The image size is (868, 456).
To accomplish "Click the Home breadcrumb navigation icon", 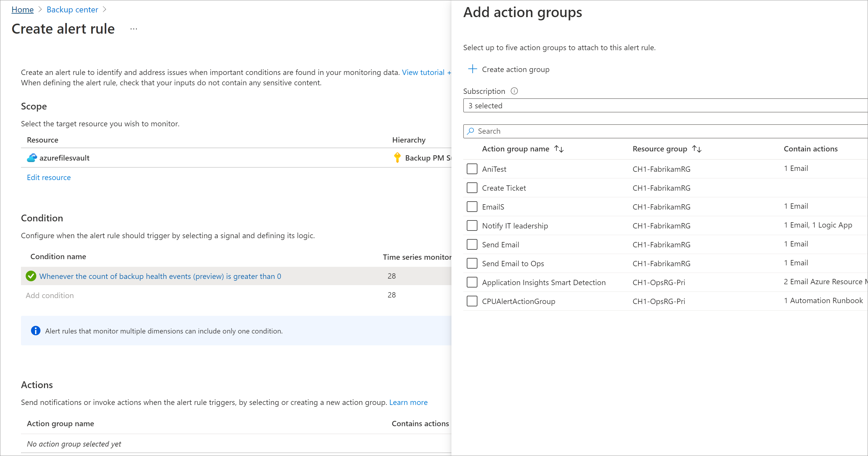I will click(21, 10).
